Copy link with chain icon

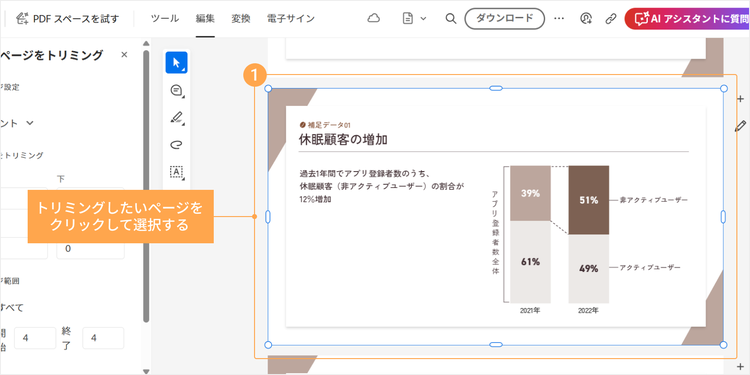pyautogui.click(x=611, y=19)
